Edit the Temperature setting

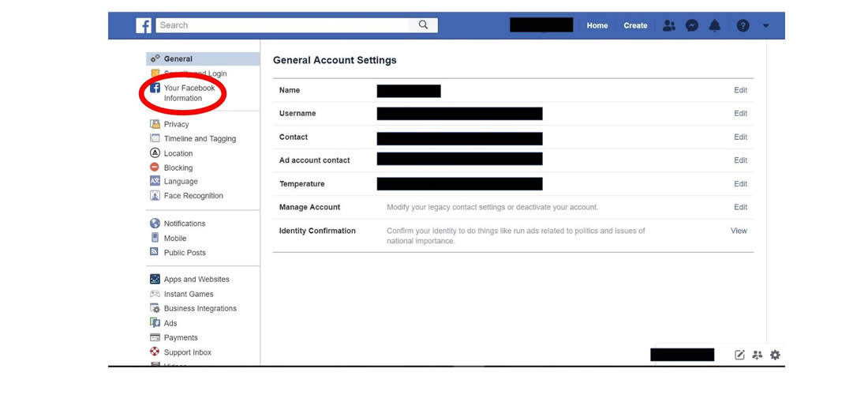pyautogui.click(x=741, y=184)
